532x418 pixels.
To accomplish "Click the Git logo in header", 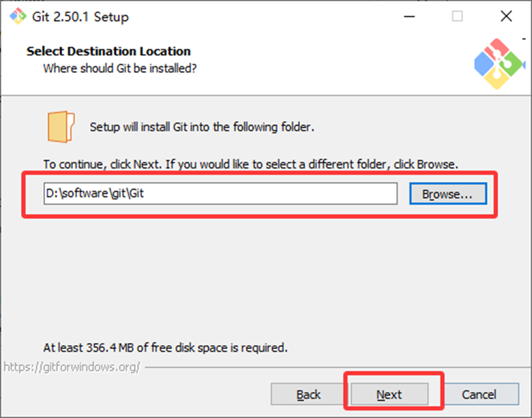I will [499, 64].
